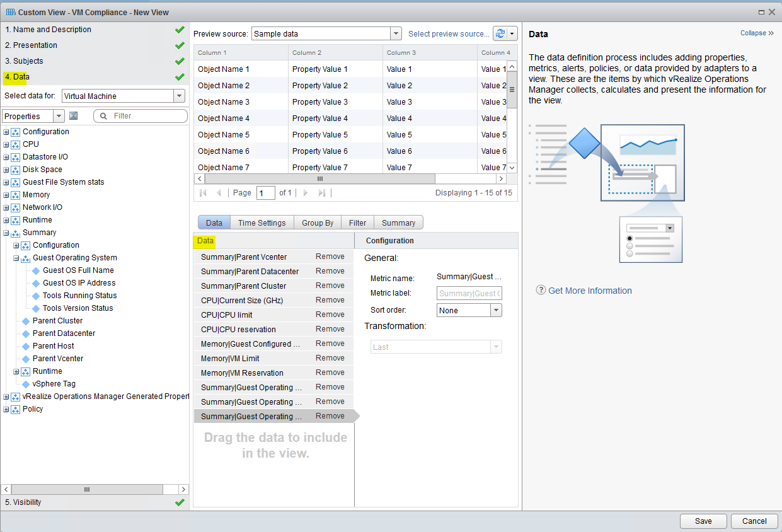Switch to the Time Settings tab
The image size is (782, 532).
[262, 223]
